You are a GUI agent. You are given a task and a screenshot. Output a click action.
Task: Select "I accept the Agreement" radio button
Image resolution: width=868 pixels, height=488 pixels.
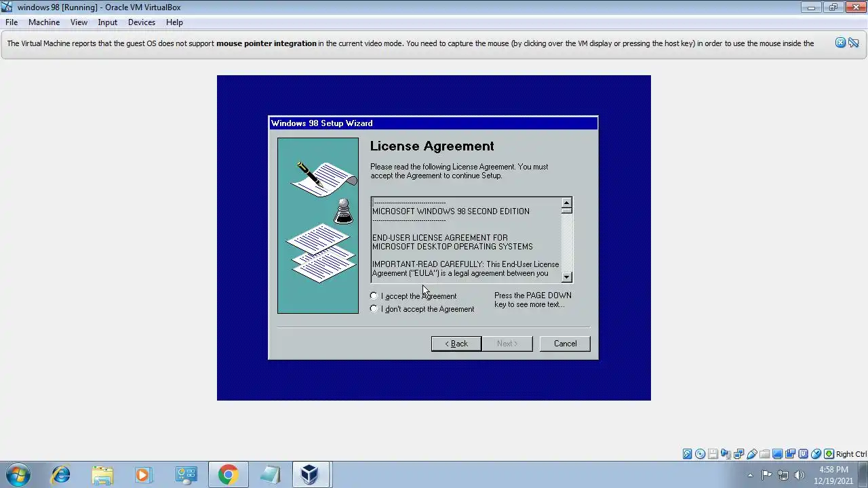374,296
